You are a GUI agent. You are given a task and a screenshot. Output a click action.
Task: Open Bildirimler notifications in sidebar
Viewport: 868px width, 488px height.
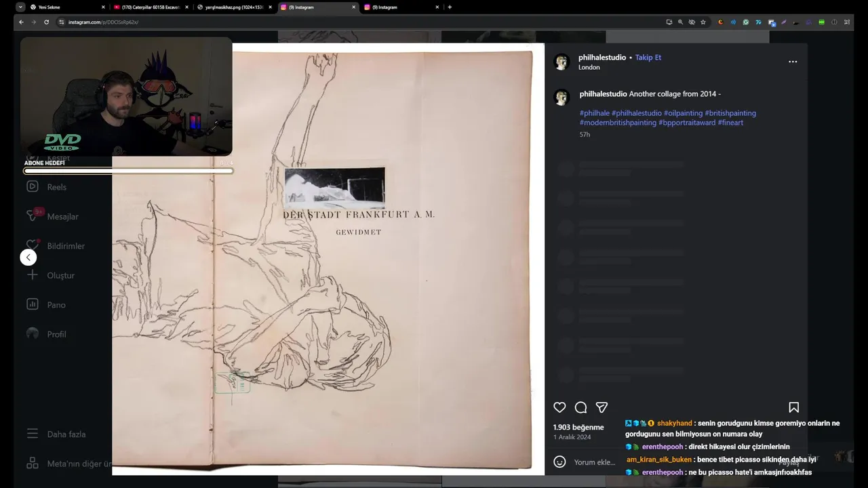(x=56, y=246)
